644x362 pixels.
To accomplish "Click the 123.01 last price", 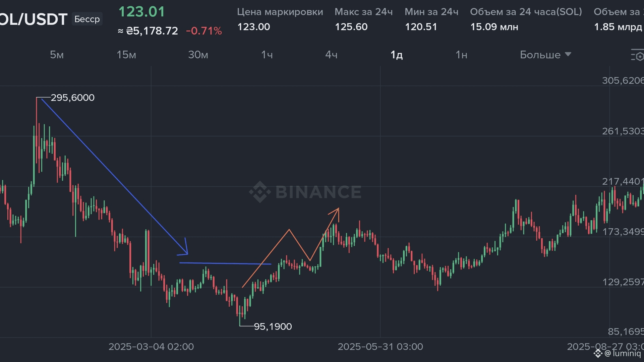I will [141, 12].
